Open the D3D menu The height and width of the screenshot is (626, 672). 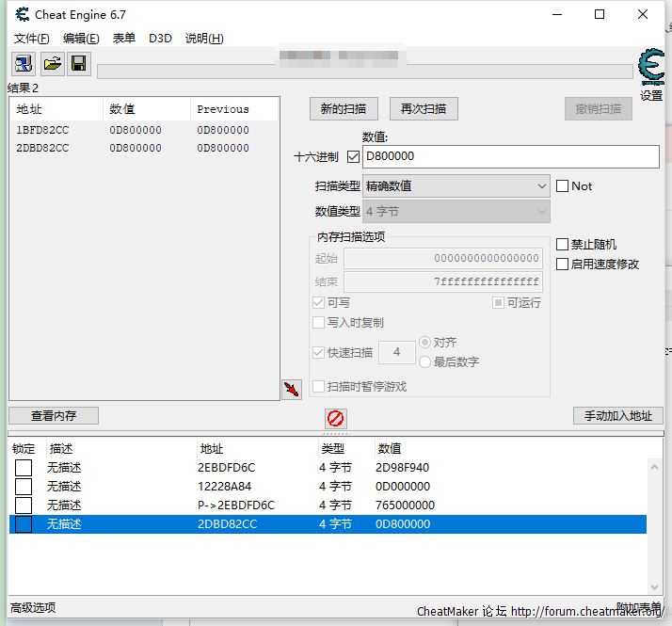[160, 39]
